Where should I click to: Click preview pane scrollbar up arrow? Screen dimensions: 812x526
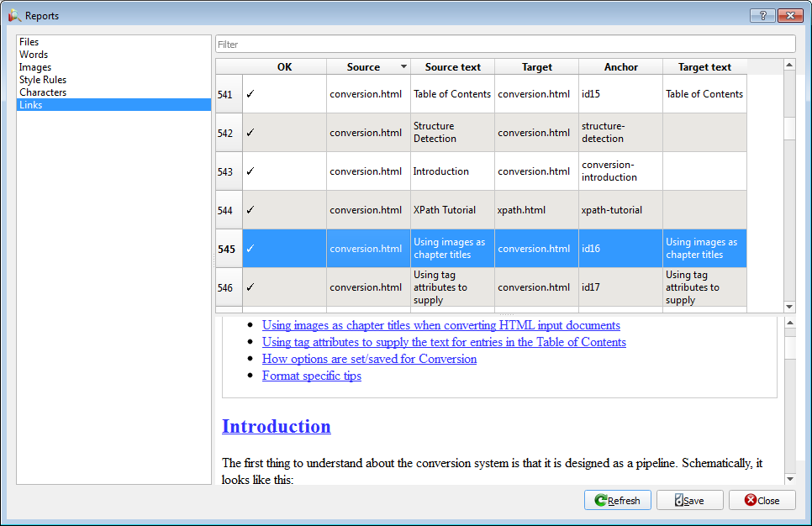[790, 323]
